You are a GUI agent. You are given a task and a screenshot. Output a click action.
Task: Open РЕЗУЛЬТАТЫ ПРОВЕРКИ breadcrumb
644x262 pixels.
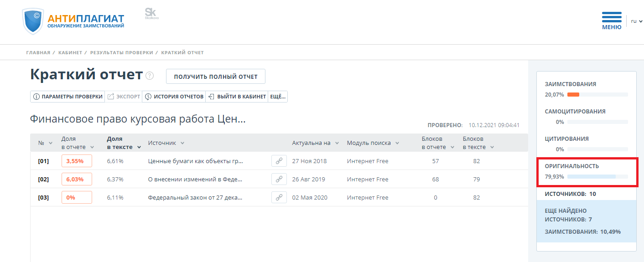pos(122,53)
